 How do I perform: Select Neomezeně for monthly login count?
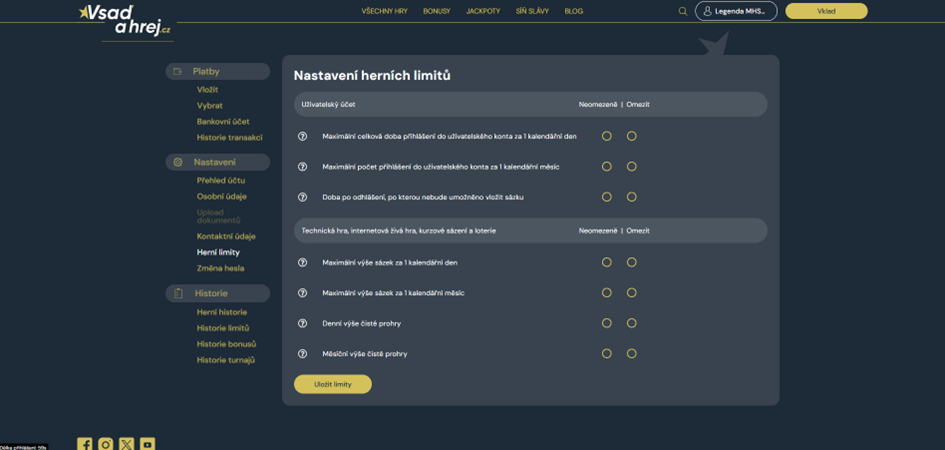point(607,166)
